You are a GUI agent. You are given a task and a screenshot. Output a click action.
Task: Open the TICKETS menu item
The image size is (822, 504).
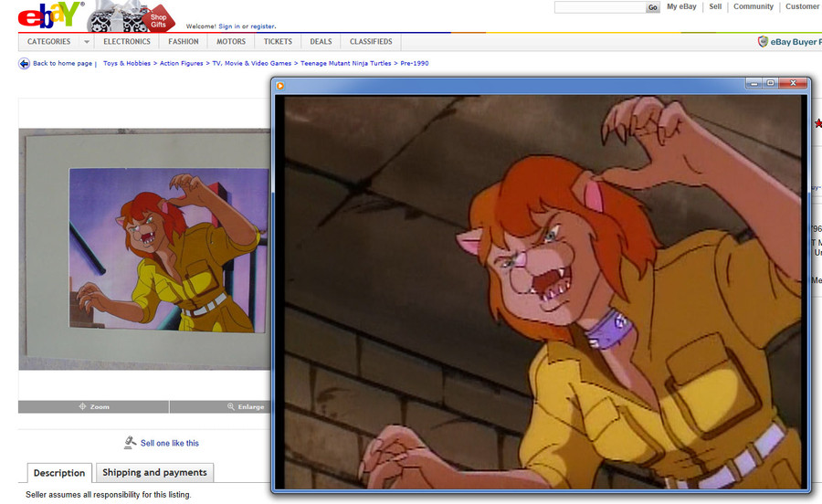coord(278,41)
